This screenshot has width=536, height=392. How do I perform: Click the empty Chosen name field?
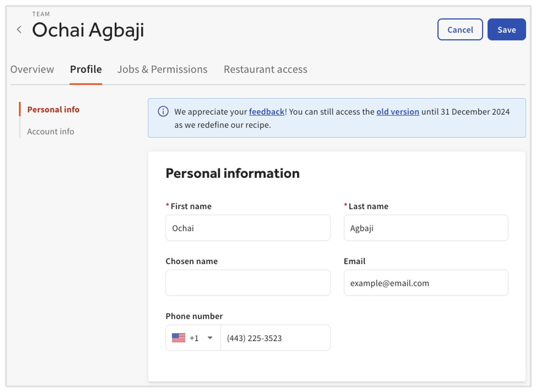click(247, 283)
